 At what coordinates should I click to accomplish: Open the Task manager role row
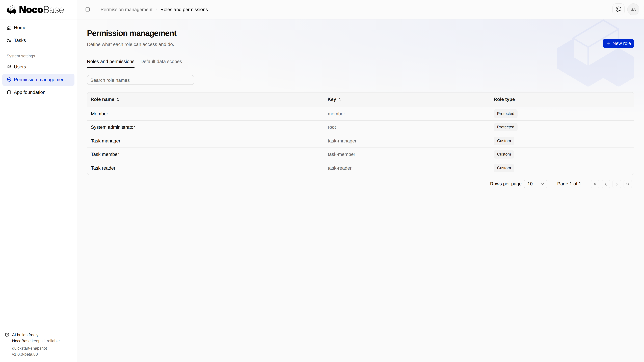360,141
